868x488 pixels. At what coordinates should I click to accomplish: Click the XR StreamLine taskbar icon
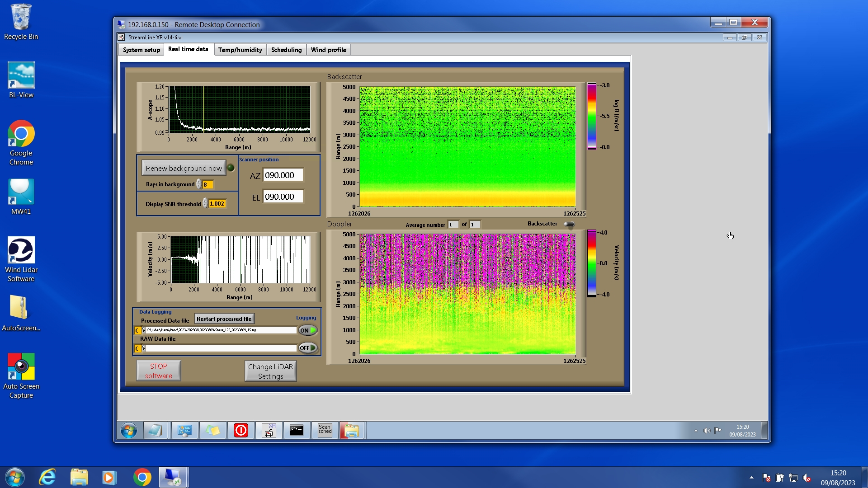tap(269, 430)
